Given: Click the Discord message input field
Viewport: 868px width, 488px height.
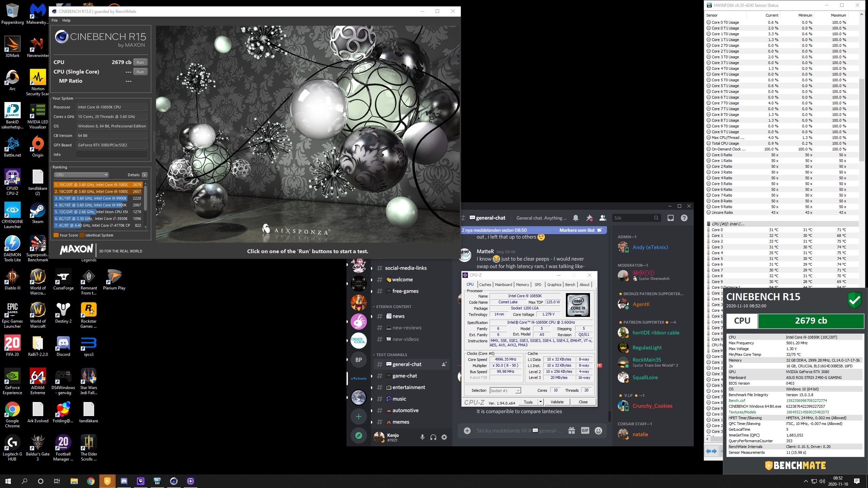Looking at the screenshot, I should point(519,431).
